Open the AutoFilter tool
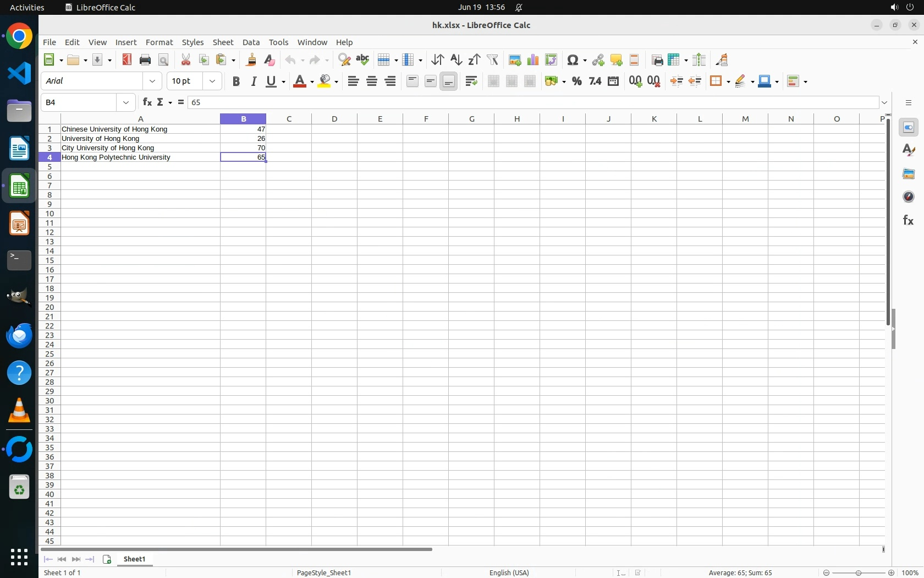 click(x=493, y=60)
